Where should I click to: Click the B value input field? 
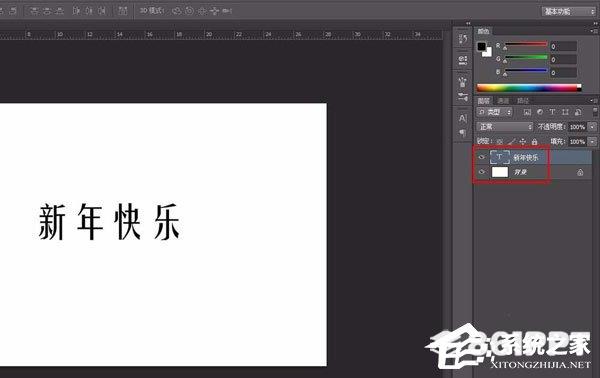tap(563, 73)
